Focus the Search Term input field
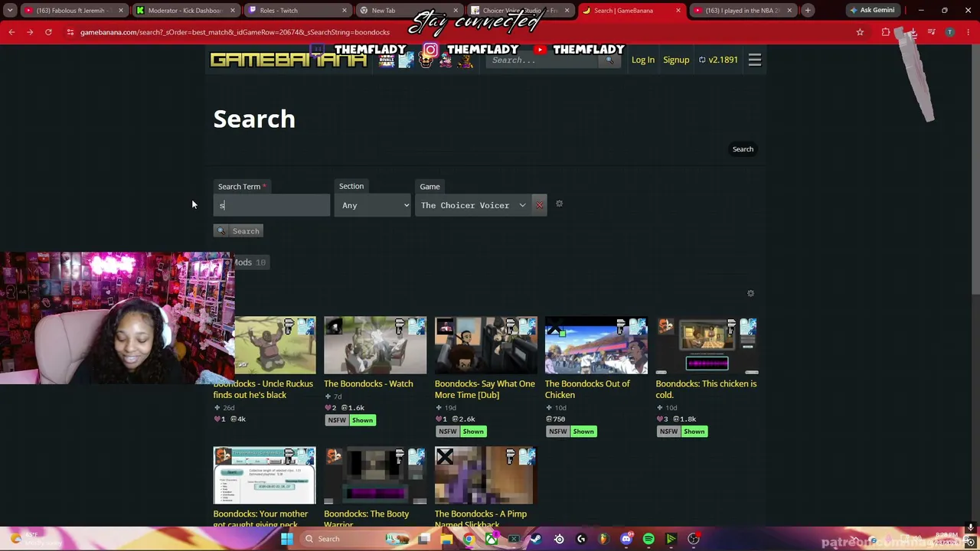This screenshot has height=551, width=980. click(x=272, y=205)
